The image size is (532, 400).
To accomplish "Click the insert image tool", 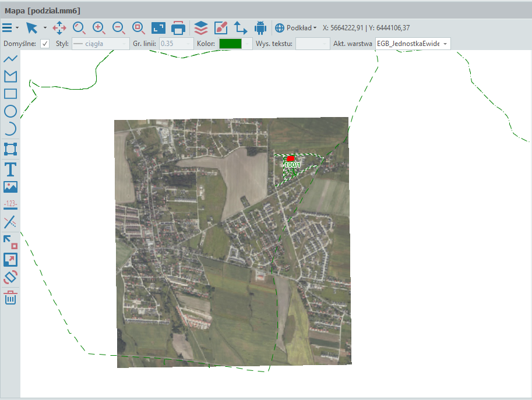I will tap(10, 187).
